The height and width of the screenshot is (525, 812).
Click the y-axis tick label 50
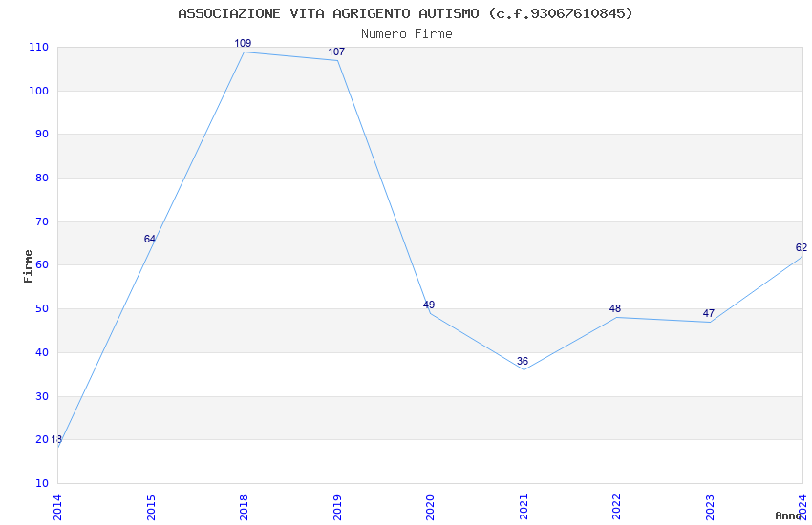pyautogui.click(x=42, y=308)
